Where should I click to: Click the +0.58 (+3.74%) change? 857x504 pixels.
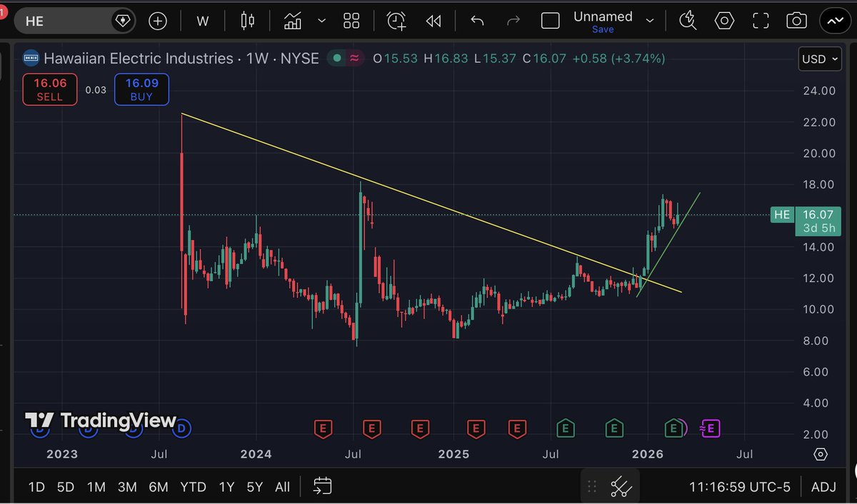(x=618, y=58)
